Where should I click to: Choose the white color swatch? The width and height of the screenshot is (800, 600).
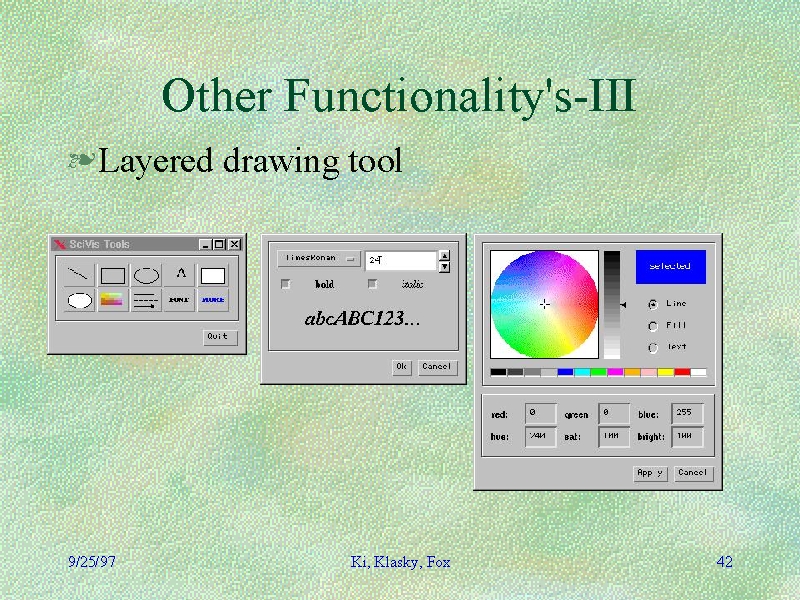698,372
